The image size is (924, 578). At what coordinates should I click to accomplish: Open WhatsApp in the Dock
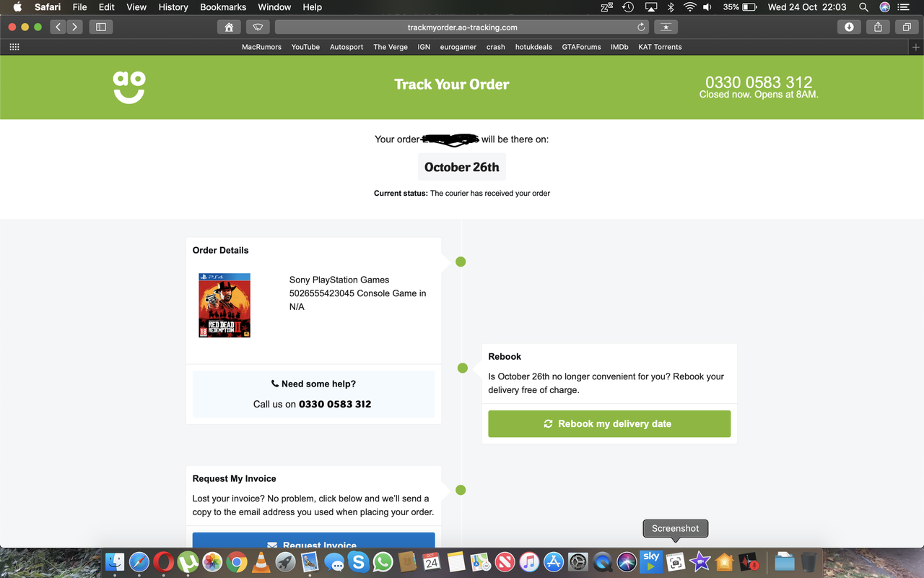point(383,561)
